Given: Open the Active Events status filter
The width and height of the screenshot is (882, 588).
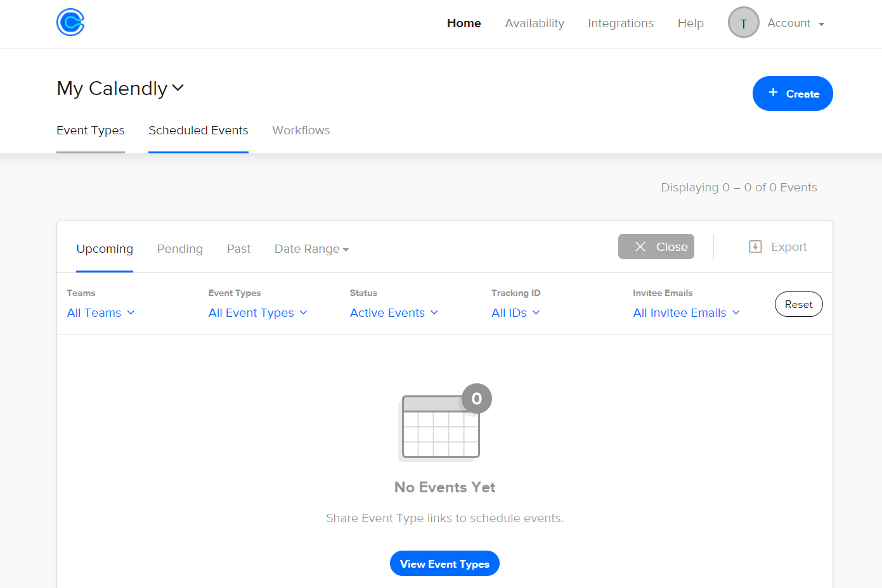Looking at the screenshot, I should 394,313.
